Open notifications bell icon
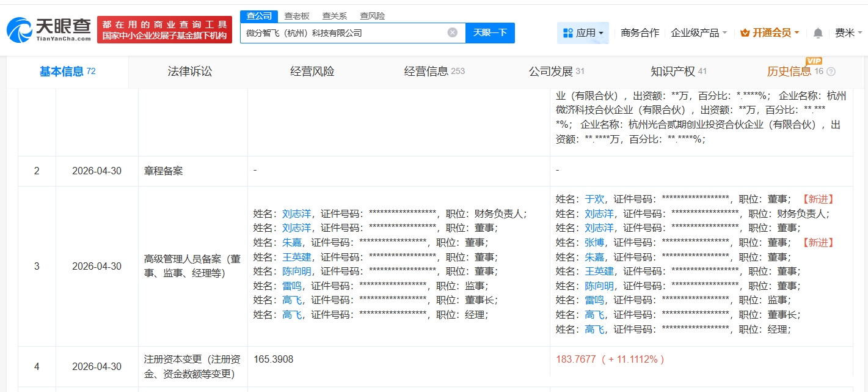868x392 pixels. 818,33
